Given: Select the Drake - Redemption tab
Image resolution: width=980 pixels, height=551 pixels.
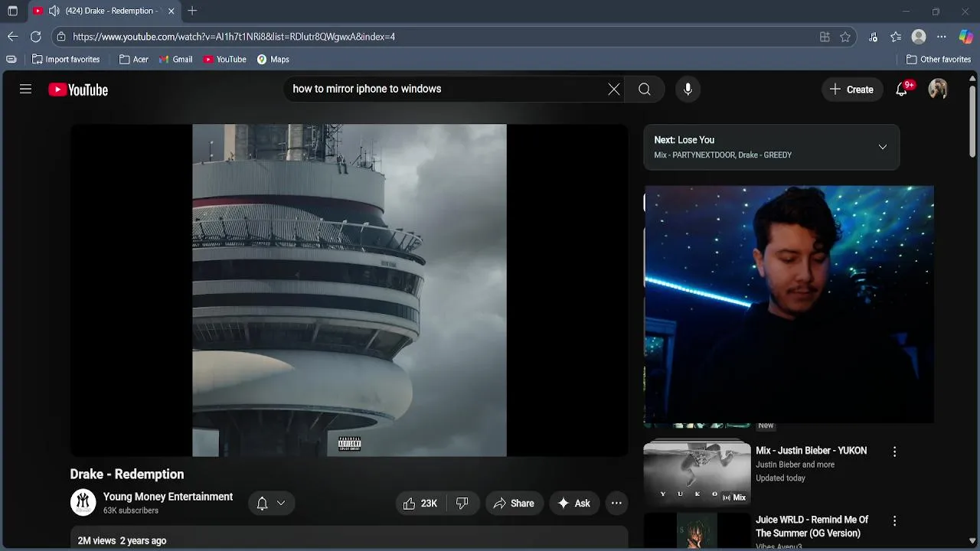Looking at the screenshot, I should click(x=105, y=11).
